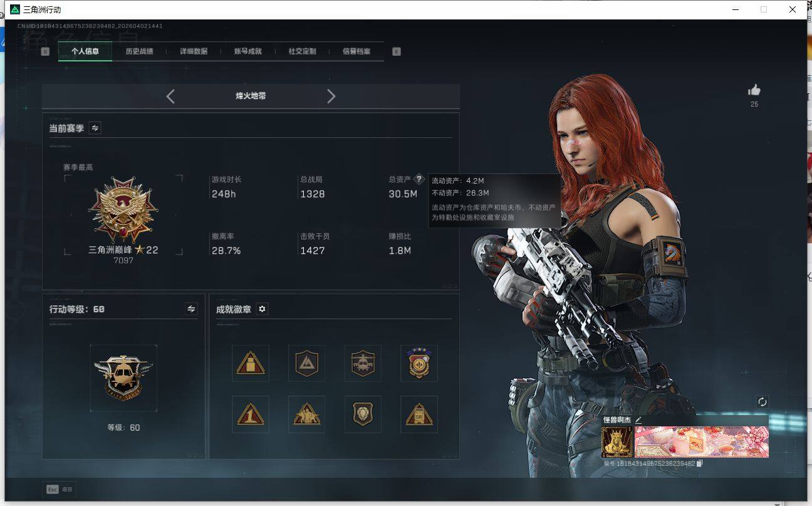Select the helicopter shield achievement badge
The image size is (812, 506).
[x=363, y=363]
